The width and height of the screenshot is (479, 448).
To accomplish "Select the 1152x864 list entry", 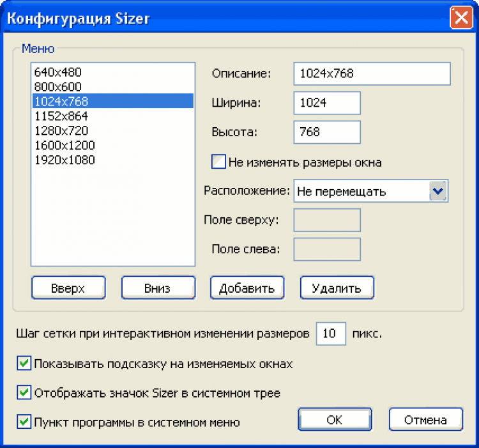I will (x=112, y=116).
